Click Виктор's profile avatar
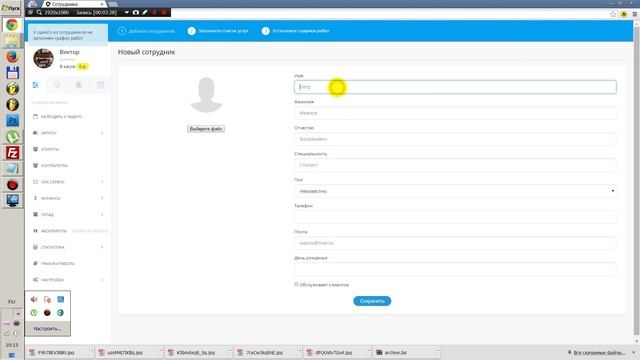 click(x=44, y=58)
